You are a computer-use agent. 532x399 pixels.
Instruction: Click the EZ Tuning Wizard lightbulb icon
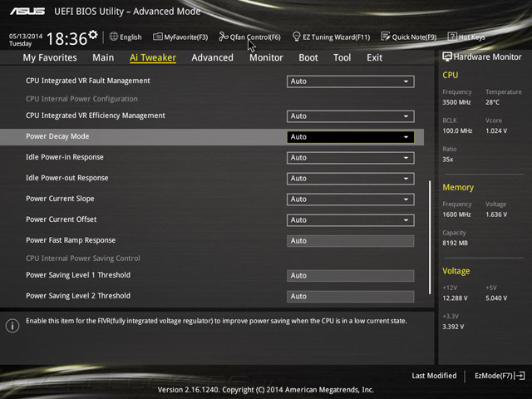[296, 37]
